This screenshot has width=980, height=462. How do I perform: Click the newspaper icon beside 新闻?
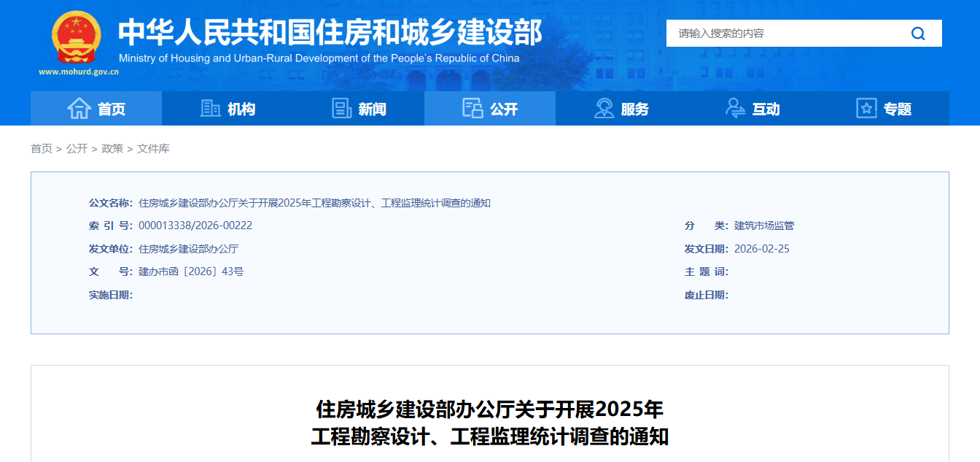pos(342,108)
